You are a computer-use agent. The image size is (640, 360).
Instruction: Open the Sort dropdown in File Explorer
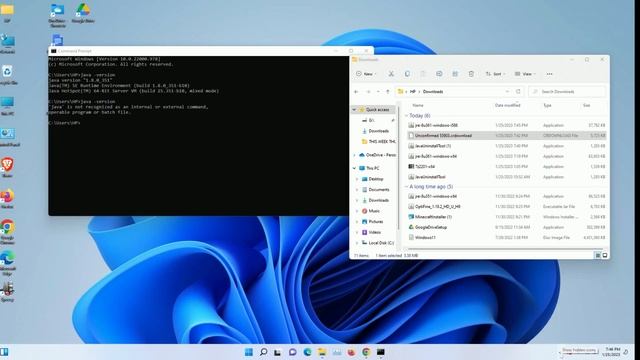(495, 74)
